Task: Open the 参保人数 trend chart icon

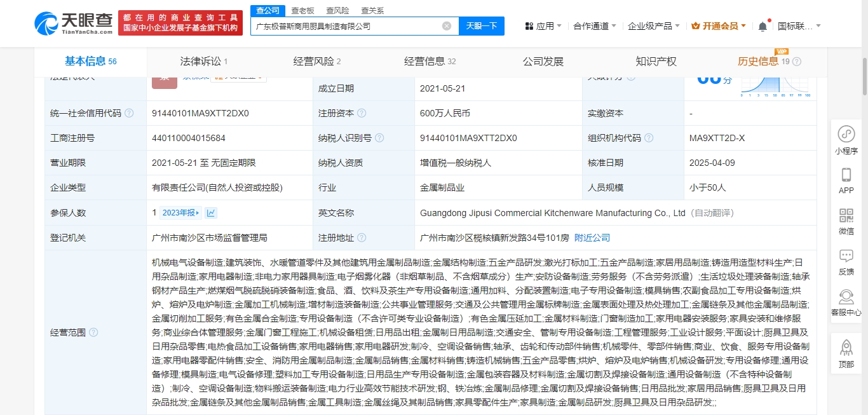Action: [x=212, y=213]
